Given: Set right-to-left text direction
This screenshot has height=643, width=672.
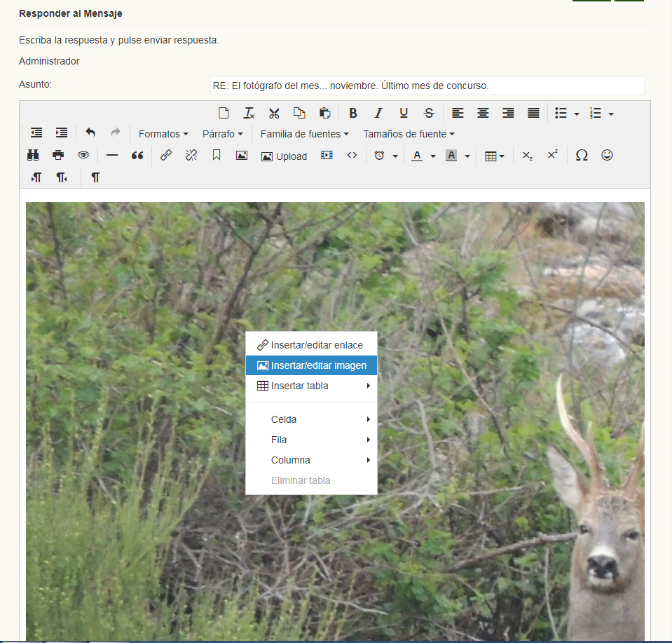Looking at the screenshot, I should click(62, 177).
